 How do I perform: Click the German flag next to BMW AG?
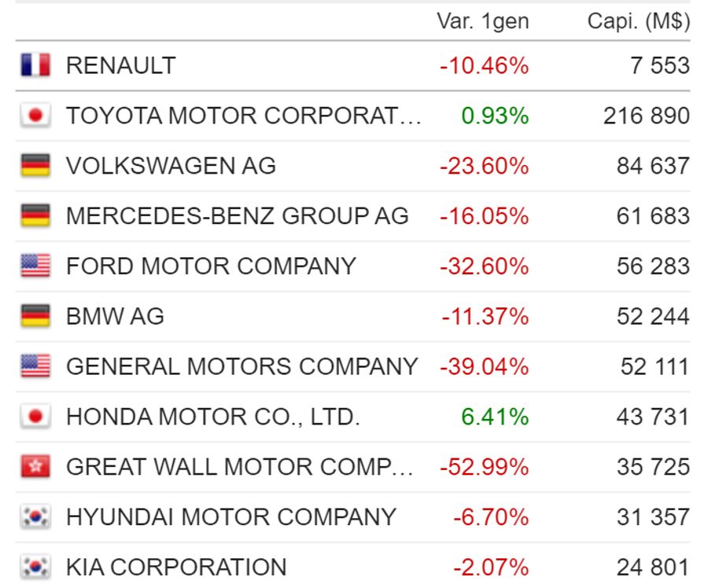click(35, 315)
